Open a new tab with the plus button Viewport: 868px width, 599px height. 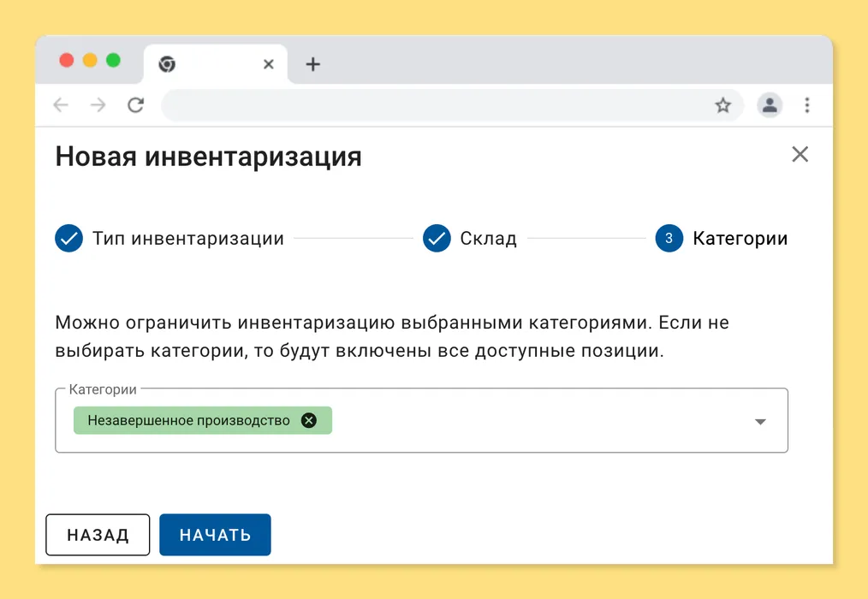(312, 64)
